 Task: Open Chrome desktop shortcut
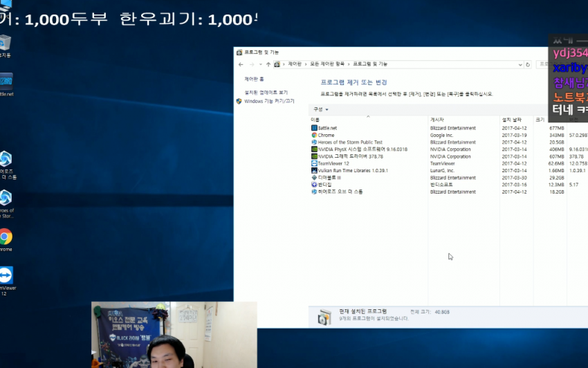6,237
